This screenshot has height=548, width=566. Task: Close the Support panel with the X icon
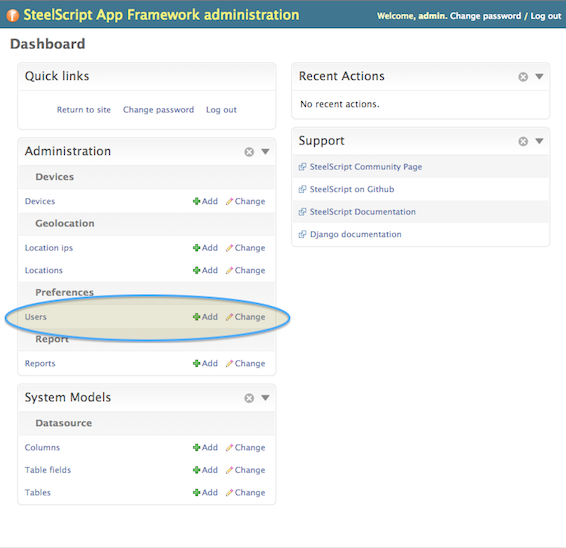523,141
